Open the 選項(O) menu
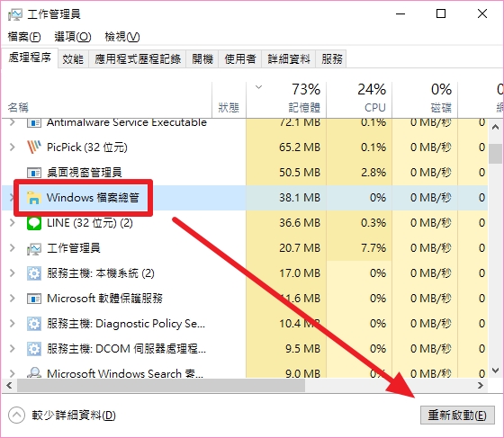The image size is (504, 438). (x=73, y=37)
